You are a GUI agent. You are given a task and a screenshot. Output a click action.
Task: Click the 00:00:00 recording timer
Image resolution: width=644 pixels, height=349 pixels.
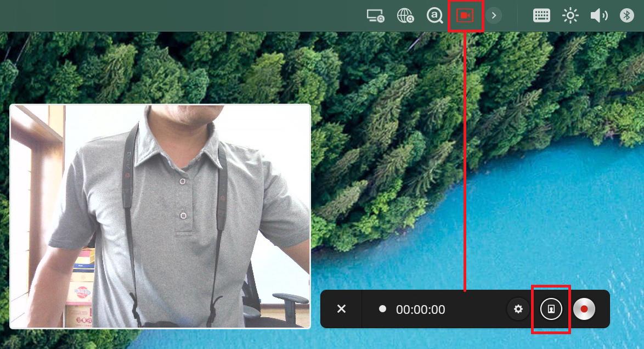coord(420,309)
